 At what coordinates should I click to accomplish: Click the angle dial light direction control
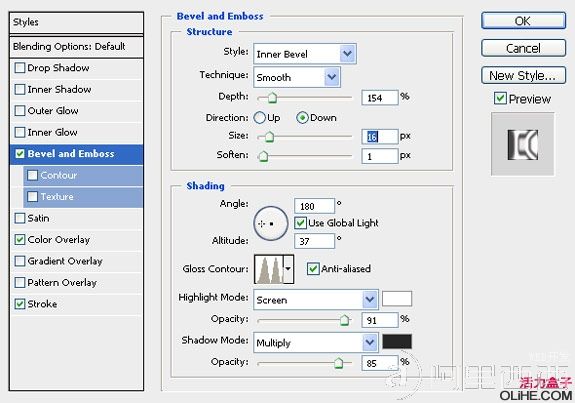click(271, 223)
